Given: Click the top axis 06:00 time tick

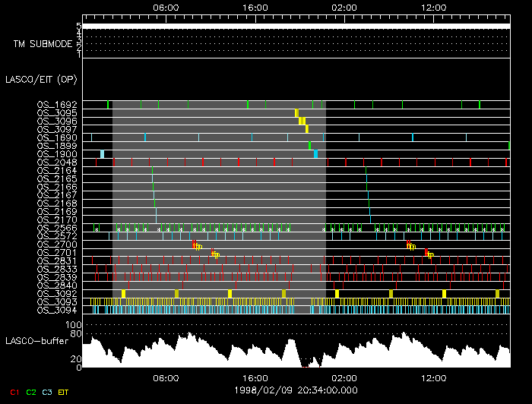Looking at the screenshot, I should (166, 6).
